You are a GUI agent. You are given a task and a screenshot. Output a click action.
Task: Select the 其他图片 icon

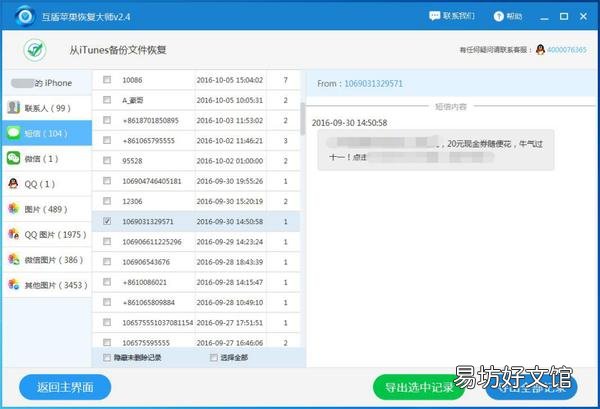[x=13, y=285]
